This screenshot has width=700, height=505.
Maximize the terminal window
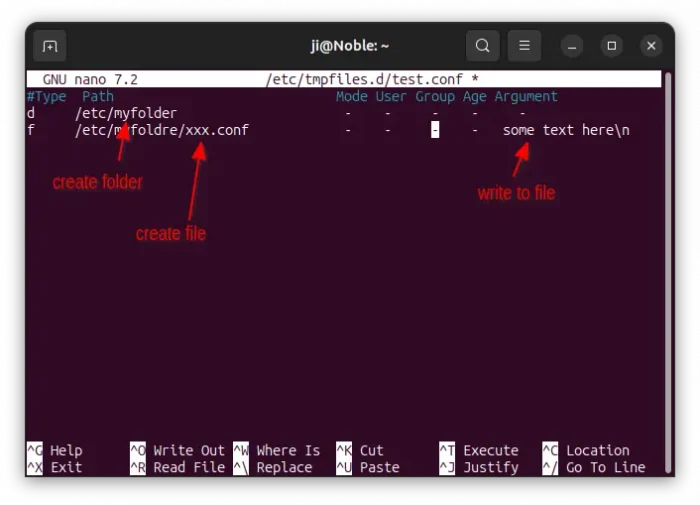coord(612,46)
